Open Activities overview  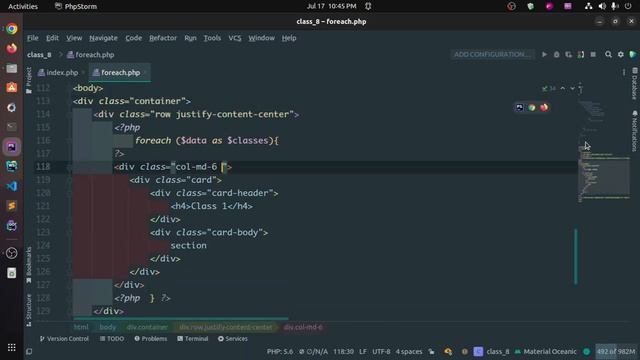pos(23,6)
